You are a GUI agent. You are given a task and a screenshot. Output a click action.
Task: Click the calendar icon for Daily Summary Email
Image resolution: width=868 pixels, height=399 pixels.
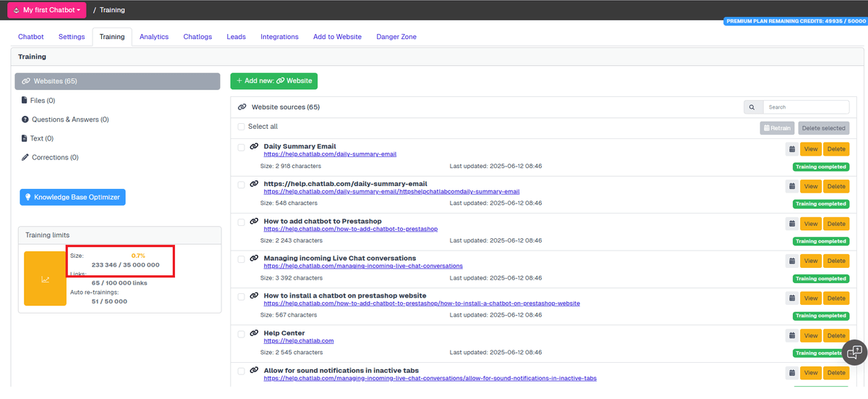tap(791, 148)
